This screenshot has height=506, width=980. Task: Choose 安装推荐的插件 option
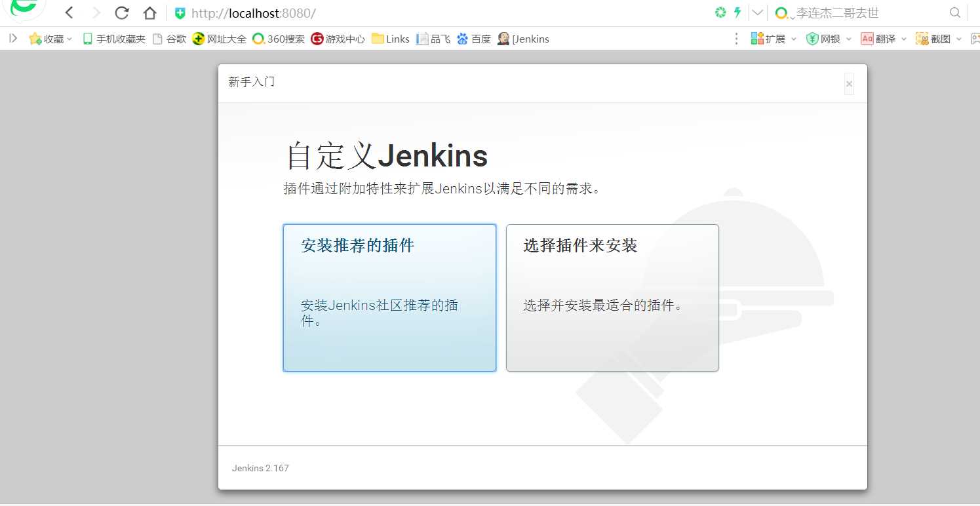pos(389,298)
